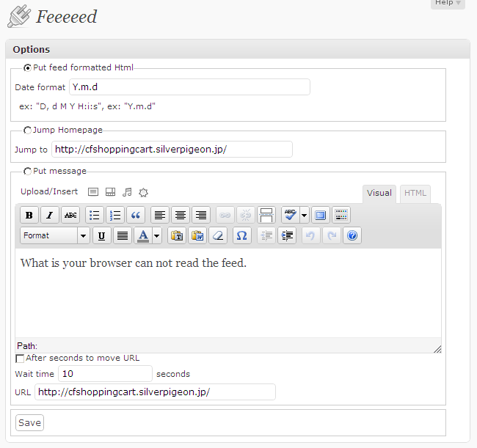
Task: Remove formatting with the eraser icon
Action: (x=218, y=235)
